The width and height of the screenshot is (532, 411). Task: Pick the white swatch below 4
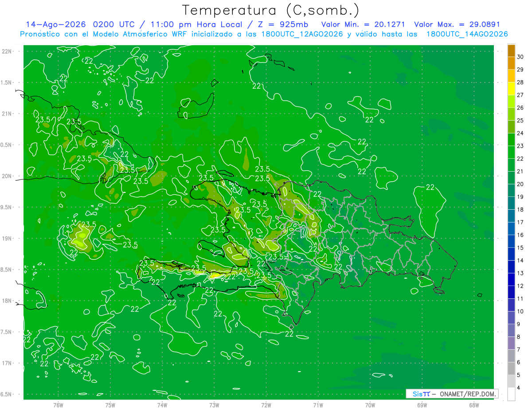click(511, 394)
